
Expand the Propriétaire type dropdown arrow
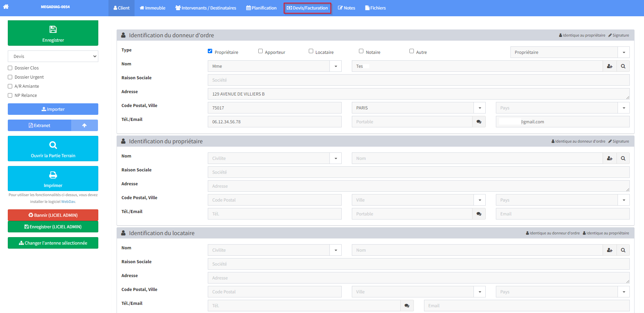click(x=624, y=52)
